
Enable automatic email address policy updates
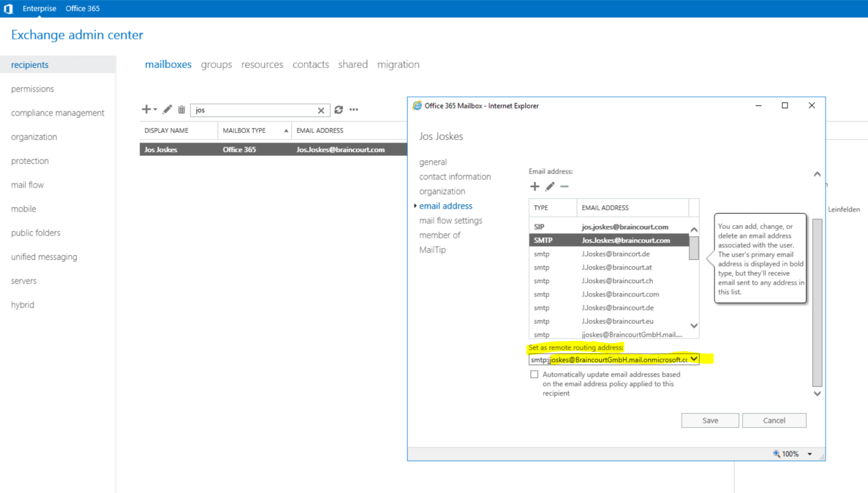tap(534, 374)
